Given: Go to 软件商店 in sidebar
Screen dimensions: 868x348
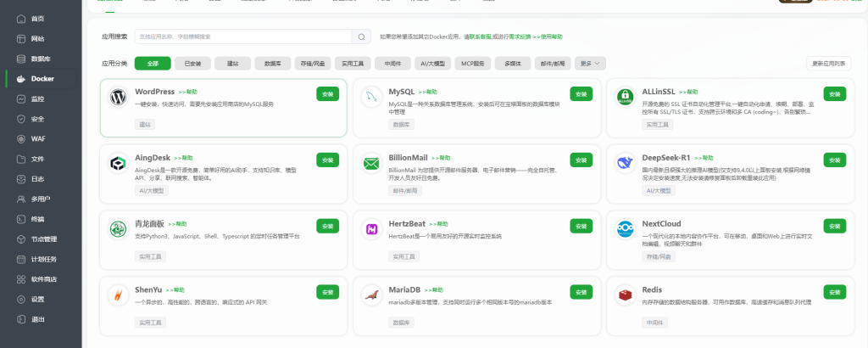Looking at the screenshot, I should (44, 279).
